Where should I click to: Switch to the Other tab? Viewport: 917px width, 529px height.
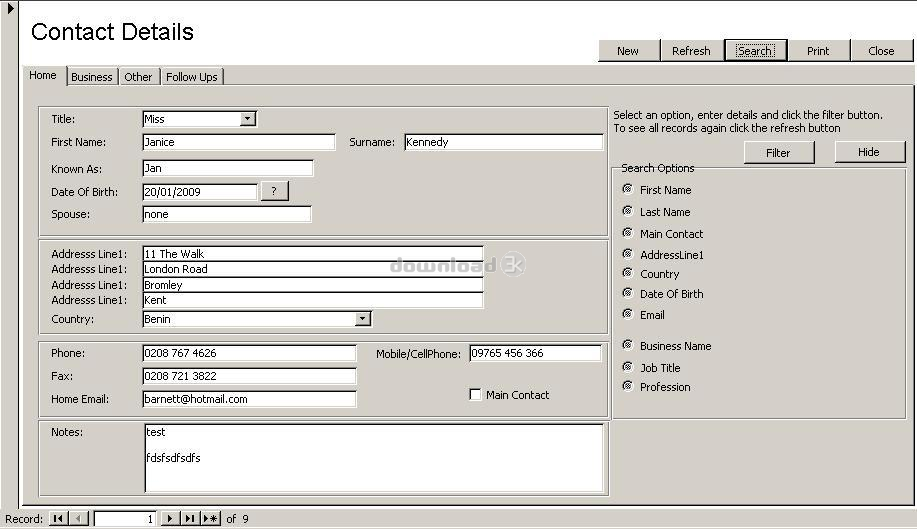point(138,77)
